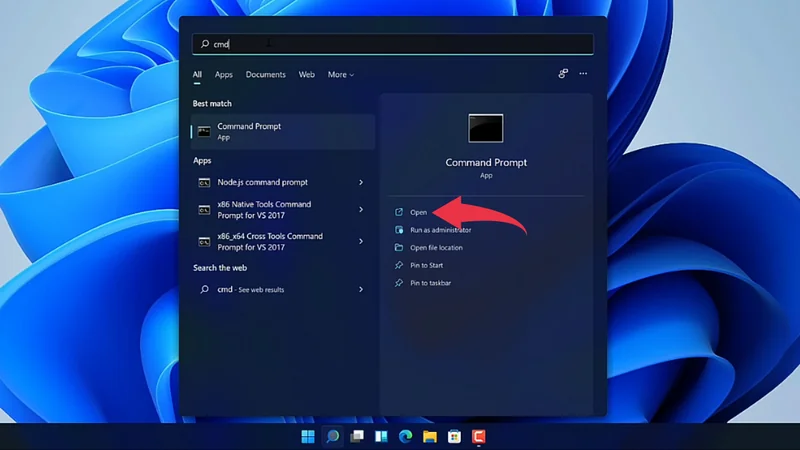
Task: Switch to the Apps filter tab
Action: click(223, 75)
